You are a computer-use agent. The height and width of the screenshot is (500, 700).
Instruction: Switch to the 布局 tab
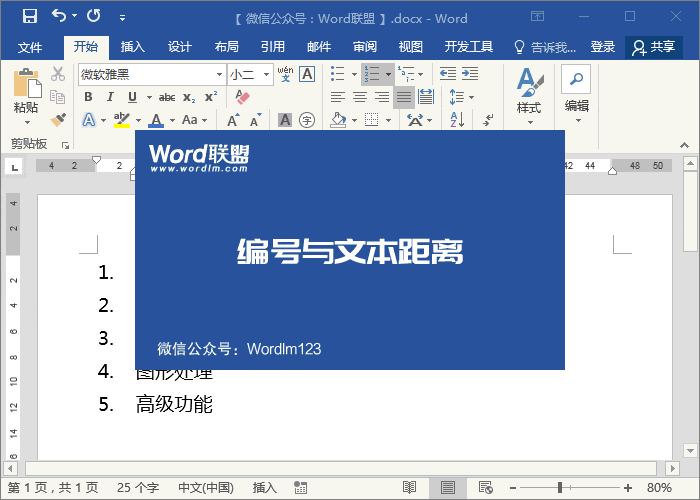click(x=226, y=47)
